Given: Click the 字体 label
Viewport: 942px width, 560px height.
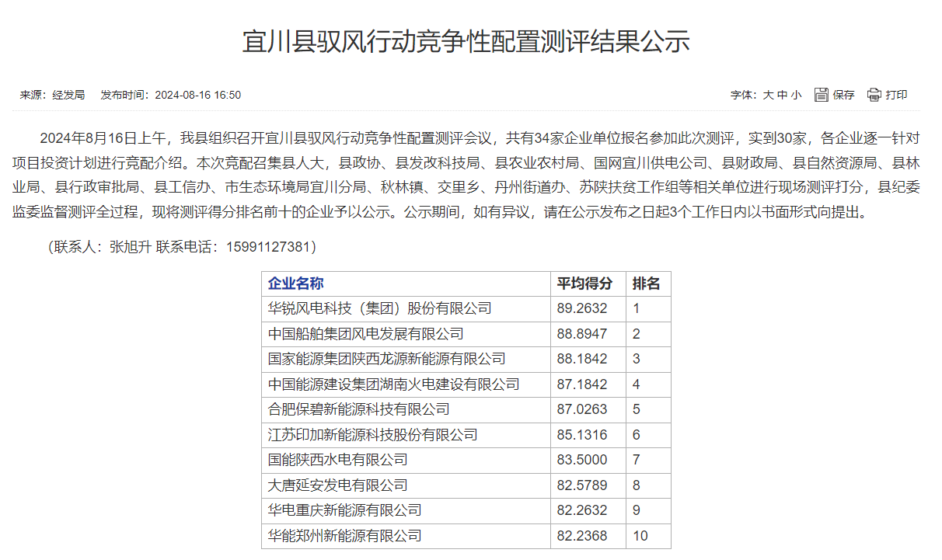Looking at the screenshot, I should click(x=744, y=95).
